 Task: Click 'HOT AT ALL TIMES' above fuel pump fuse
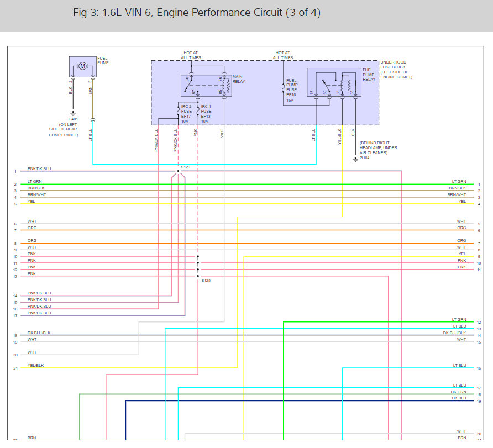[282, 55]
